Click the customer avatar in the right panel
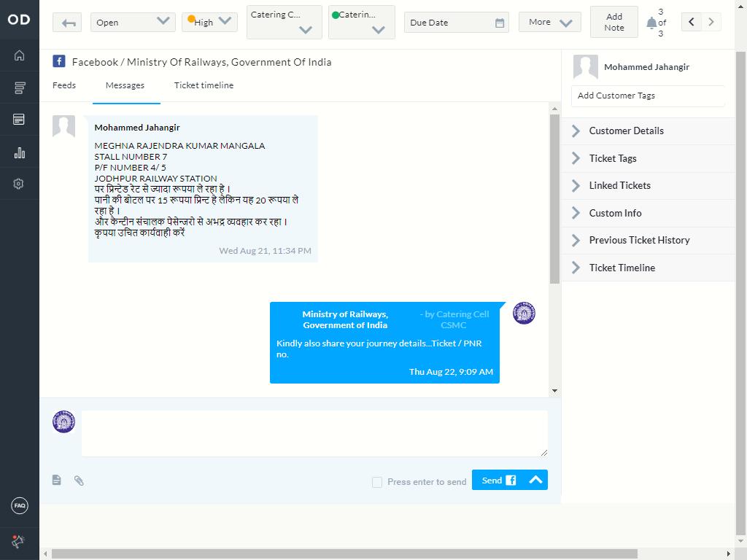The image size is (747, 560). (586, 66)
